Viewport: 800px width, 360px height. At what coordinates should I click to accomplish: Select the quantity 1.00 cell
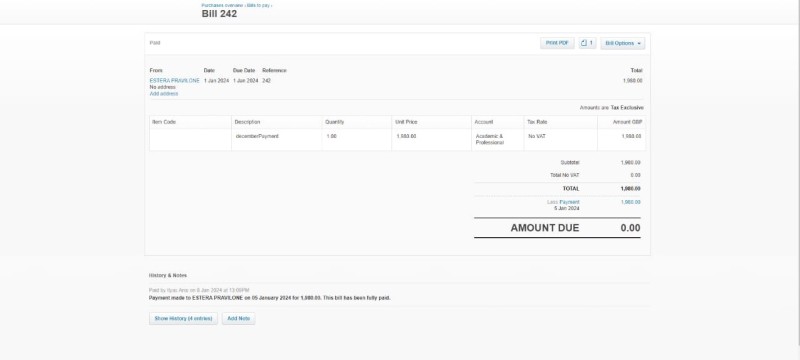(x=357, y=140)
